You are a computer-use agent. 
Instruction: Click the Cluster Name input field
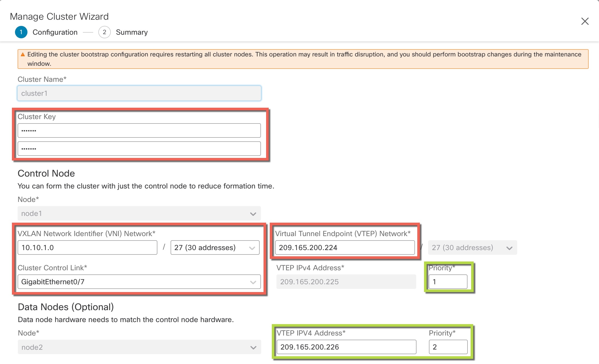pyautogui.click(x=139, y=93)
